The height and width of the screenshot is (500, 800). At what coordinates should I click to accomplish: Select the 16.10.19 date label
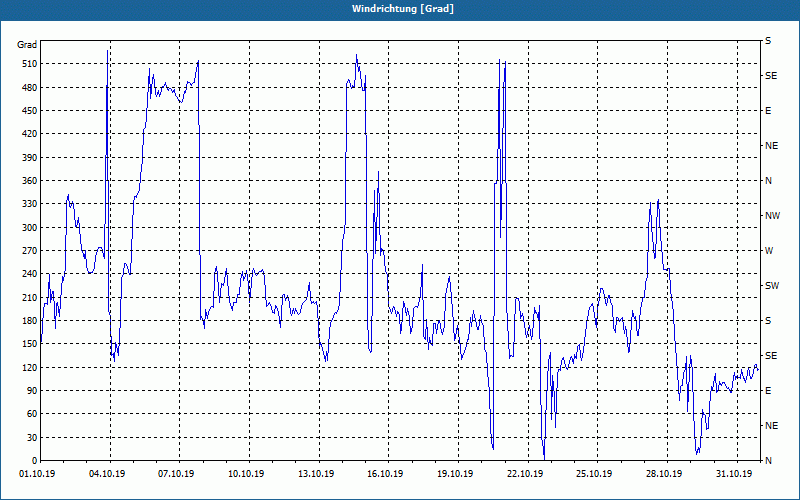pyautogui.click(x=385, y=474)
